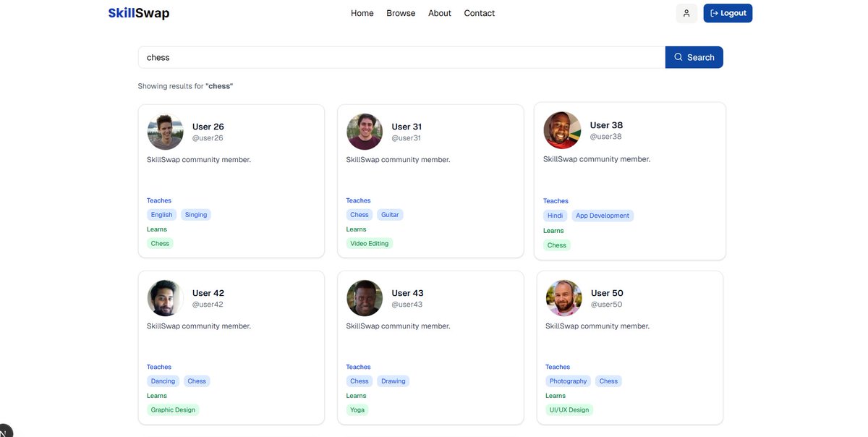The height and width of the screenshot is (437, 868).
Task: Select the Browse menu item
Action: (401, 12)
